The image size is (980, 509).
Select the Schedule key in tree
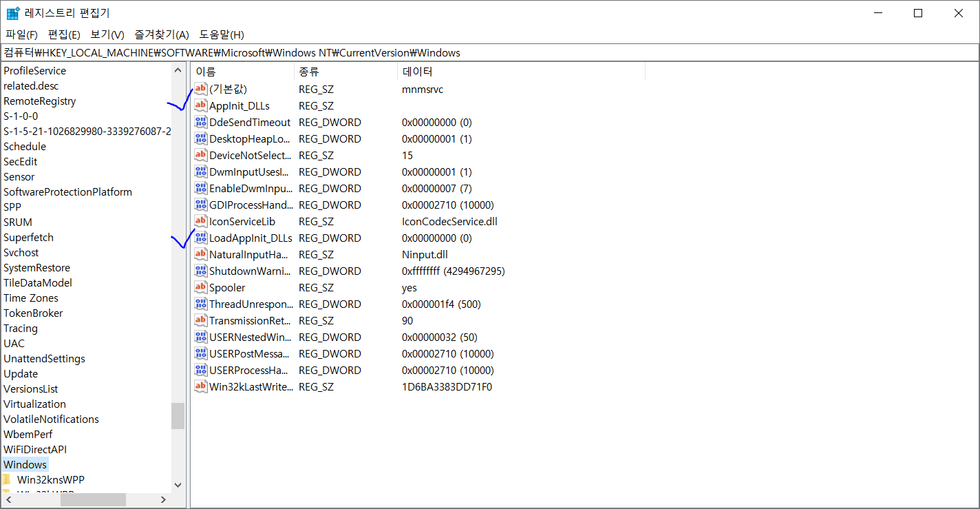25,146
